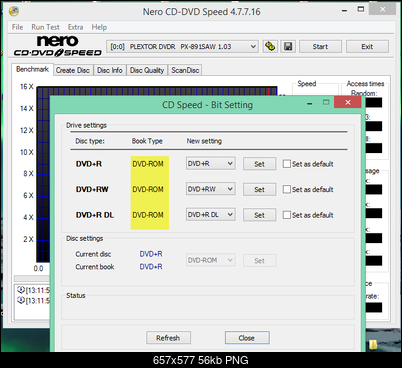The image size is (402, 368).
Task: Click the Current disc value DVD+R
Action: pos(151,254)
